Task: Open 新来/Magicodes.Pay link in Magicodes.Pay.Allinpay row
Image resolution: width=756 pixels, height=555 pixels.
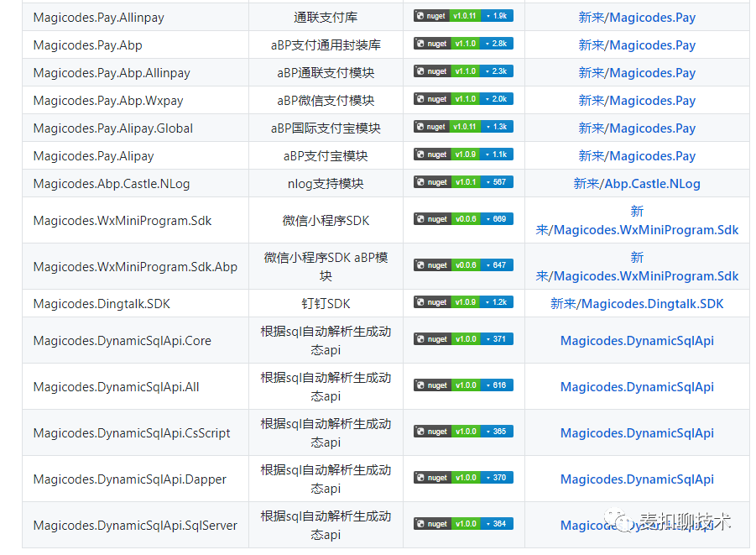Action: pyautogui.click(x=637, y=18)
